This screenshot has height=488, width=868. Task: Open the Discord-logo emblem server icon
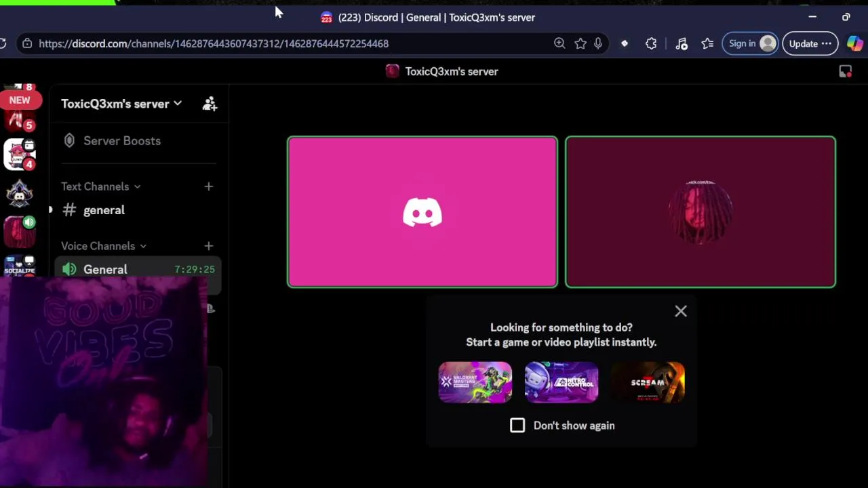(20, 193)
